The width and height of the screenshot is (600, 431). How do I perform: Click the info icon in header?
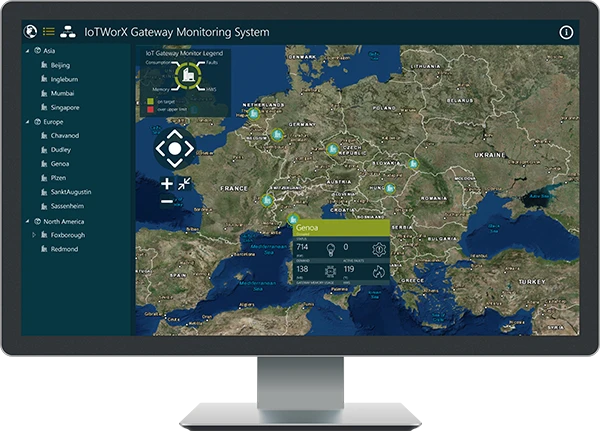click(566, 32)
